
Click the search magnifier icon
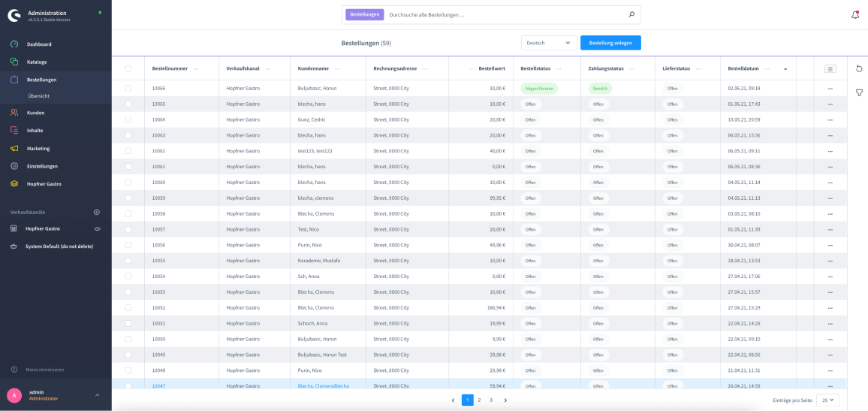[631, 14]
